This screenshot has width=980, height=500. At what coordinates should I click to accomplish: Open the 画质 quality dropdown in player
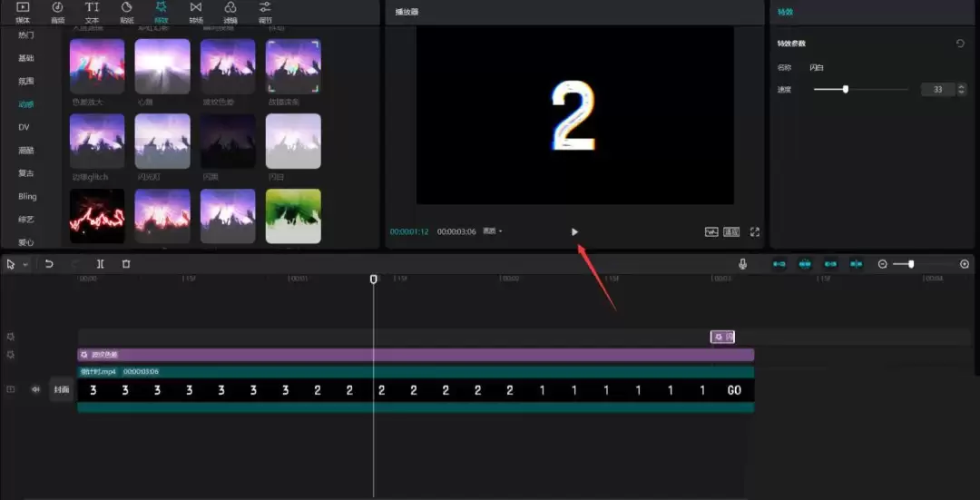(x=493, y=231)
